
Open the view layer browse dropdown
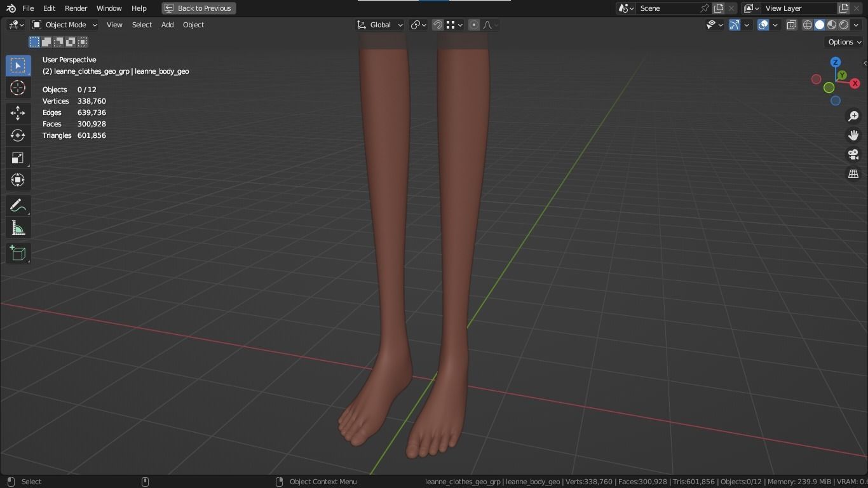click(x=752, y=8)
